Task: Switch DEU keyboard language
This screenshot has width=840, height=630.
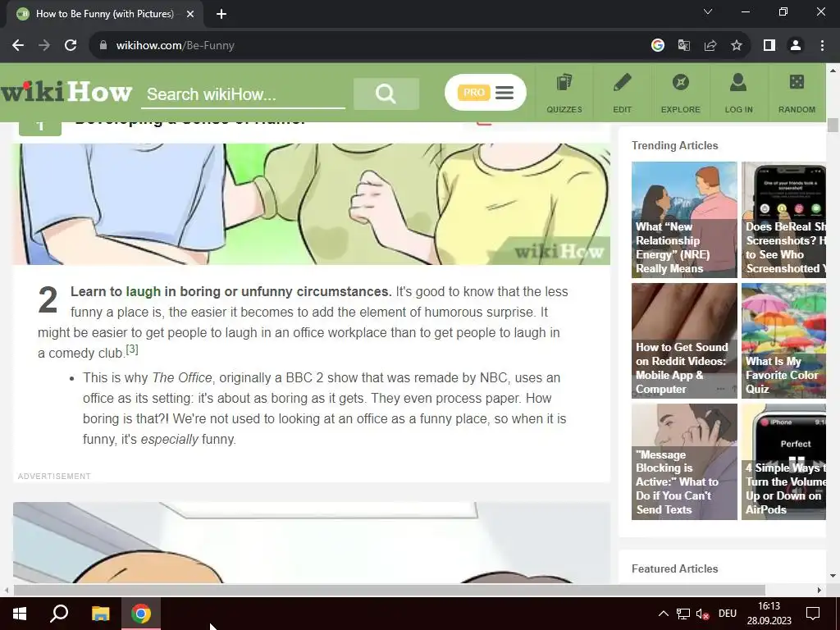Action: pyautogui.click(x=728, y=614)
